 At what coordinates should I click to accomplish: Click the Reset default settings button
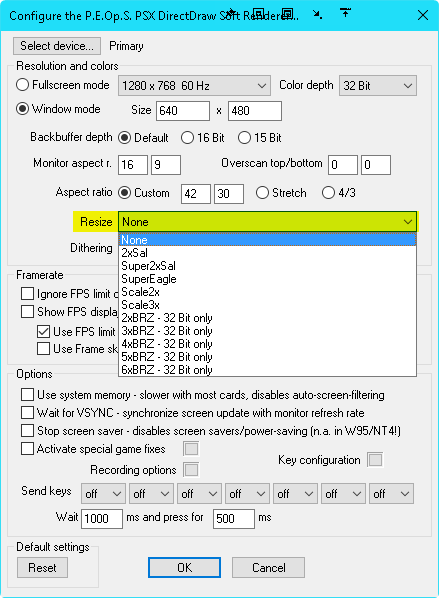tap(42, 567)
